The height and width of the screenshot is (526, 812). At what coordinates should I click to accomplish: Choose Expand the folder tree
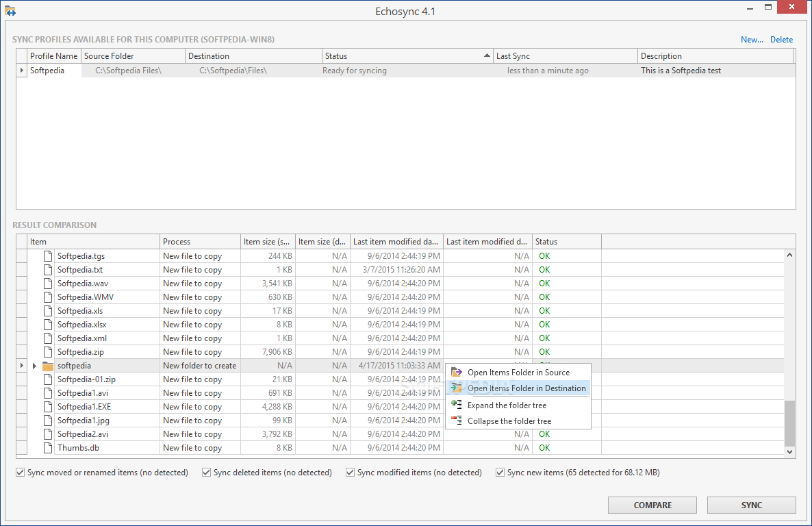point(518,405)
